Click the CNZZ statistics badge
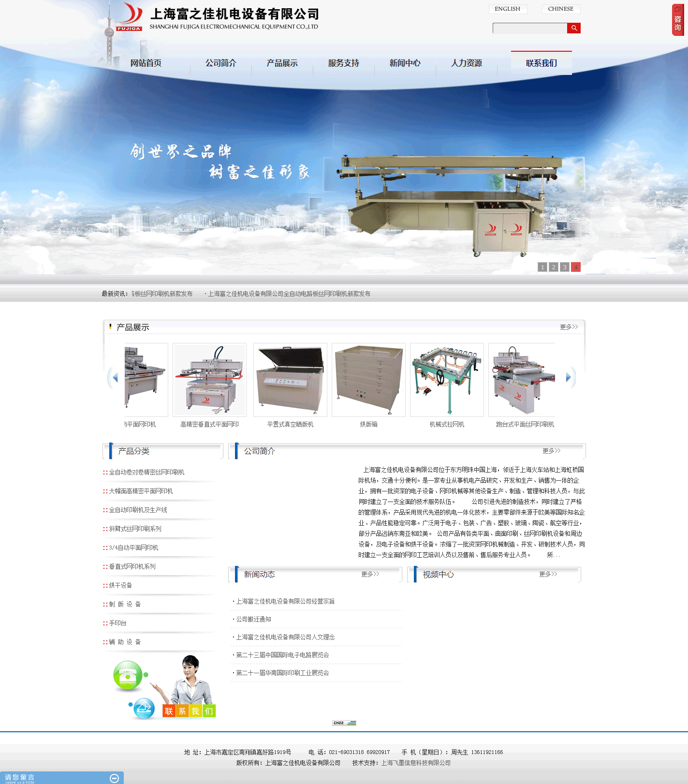Screen dimensions: 688x784 344,723
